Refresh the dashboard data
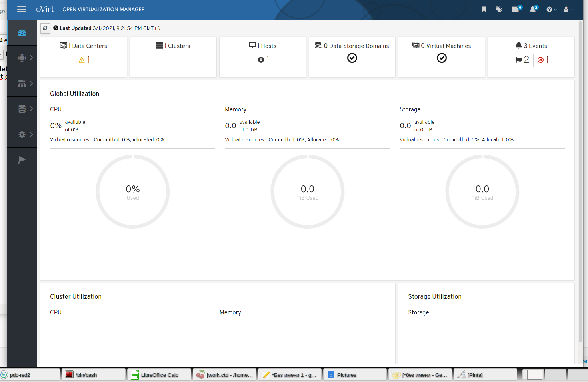 tap(45, 28)
